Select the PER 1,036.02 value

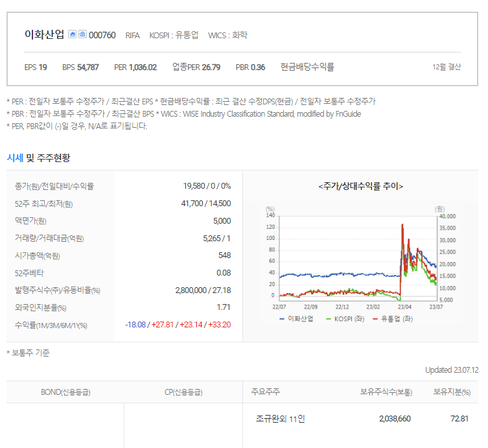tap(135, 67)
